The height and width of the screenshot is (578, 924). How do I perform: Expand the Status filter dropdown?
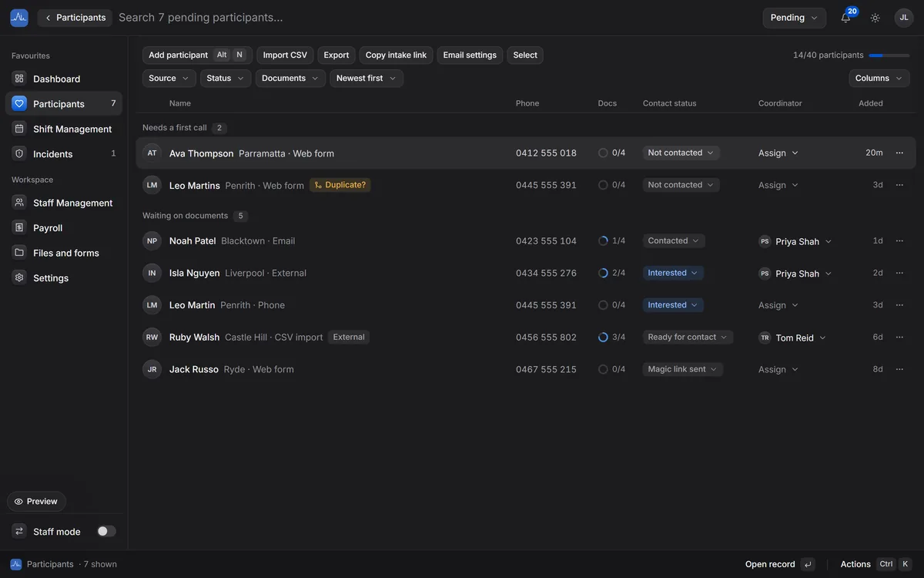pyautogui.click(x=226, y=78)
